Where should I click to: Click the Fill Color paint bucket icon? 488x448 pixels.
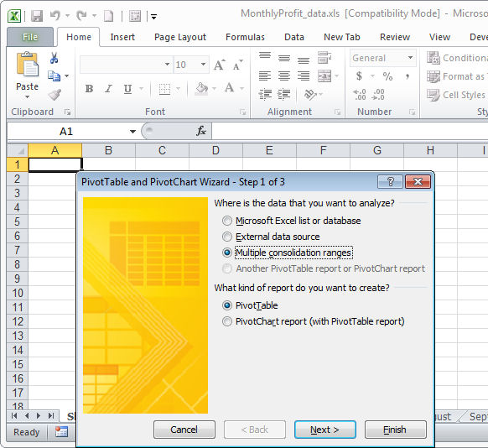[202, 88]
